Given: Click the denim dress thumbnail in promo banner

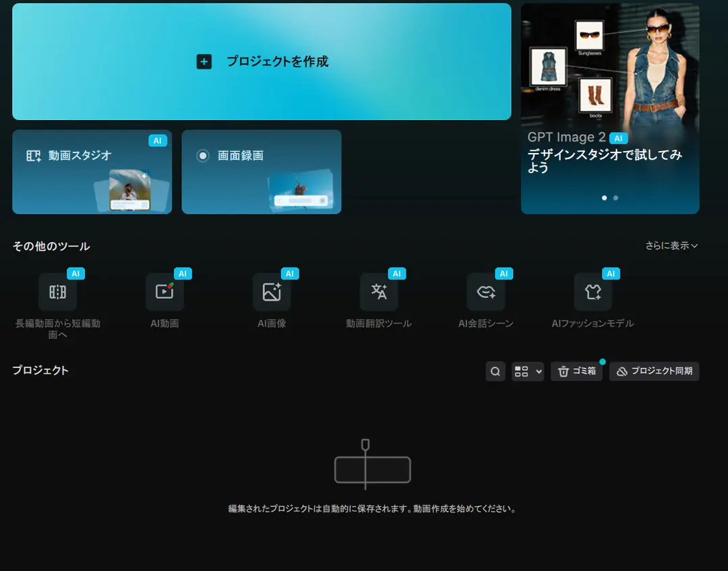Looking at the screenshot, I should (548, 67).
